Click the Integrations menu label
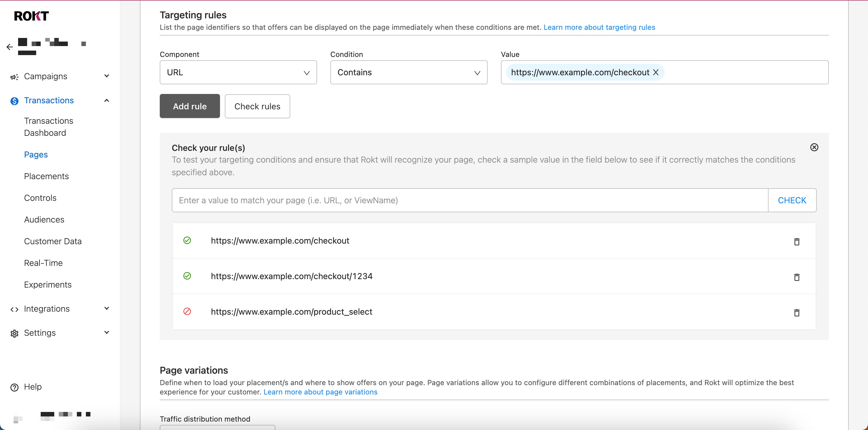868x430 pixels. click(47, 309)
